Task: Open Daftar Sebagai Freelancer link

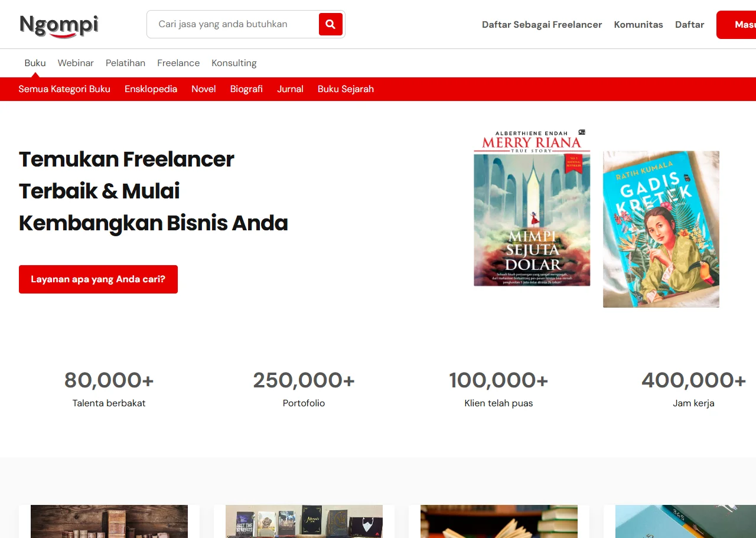Action: click(x=542, y=25)
